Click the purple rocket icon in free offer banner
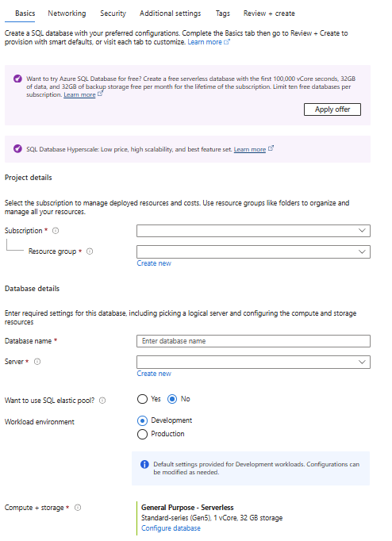392x541 pixels. pos(17,79)
